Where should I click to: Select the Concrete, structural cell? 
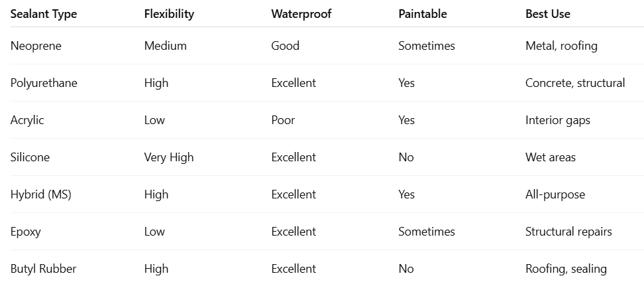click(x=575, y=83)
